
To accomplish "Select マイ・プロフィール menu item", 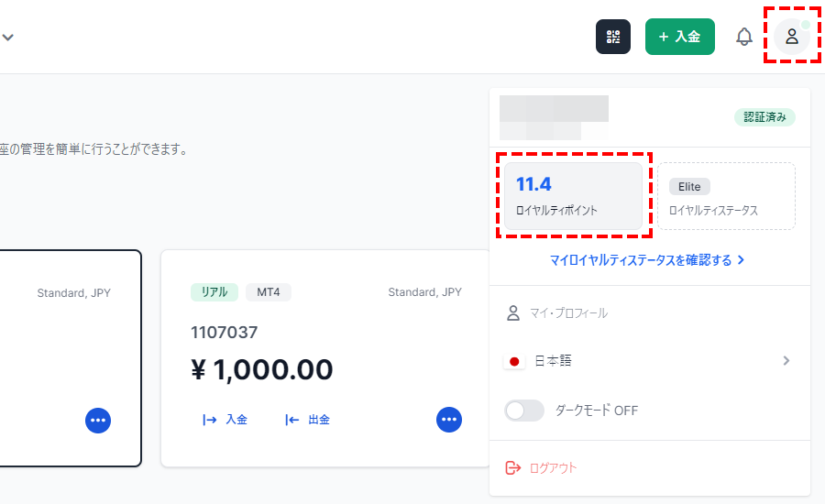I will pyautogui.click(x=568, y=313).
